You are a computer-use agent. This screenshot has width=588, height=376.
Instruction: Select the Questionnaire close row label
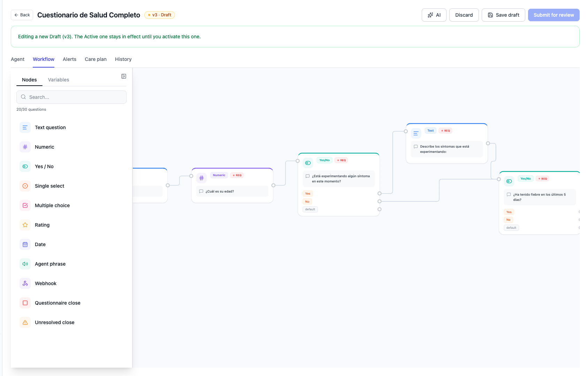(58, 303)
